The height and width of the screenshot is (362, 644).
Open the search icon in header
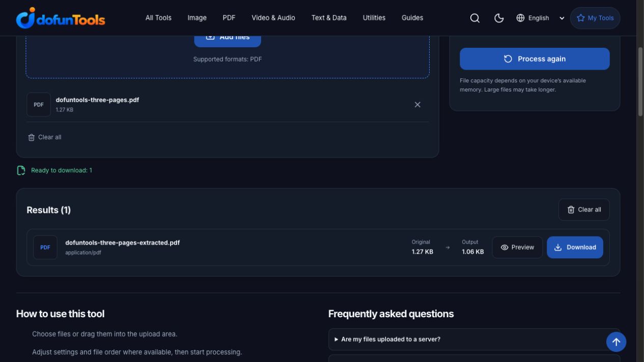[475, 18]
